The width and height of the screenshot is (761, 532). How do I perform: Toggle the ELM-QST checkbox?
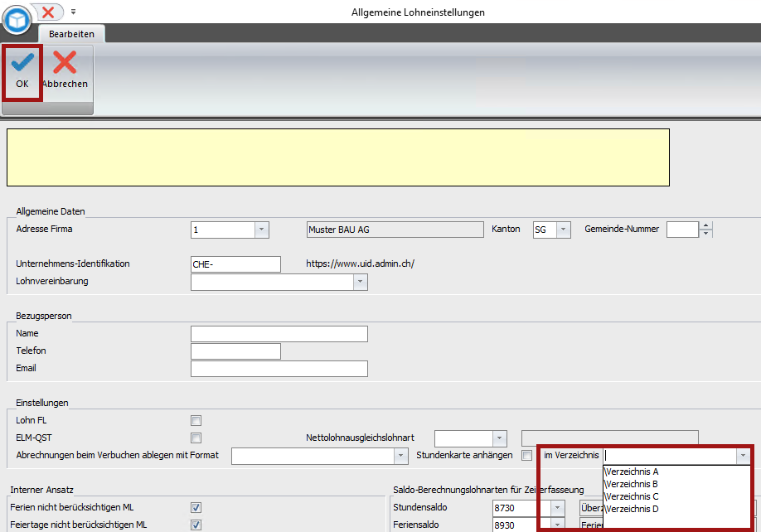click(196, 438)
